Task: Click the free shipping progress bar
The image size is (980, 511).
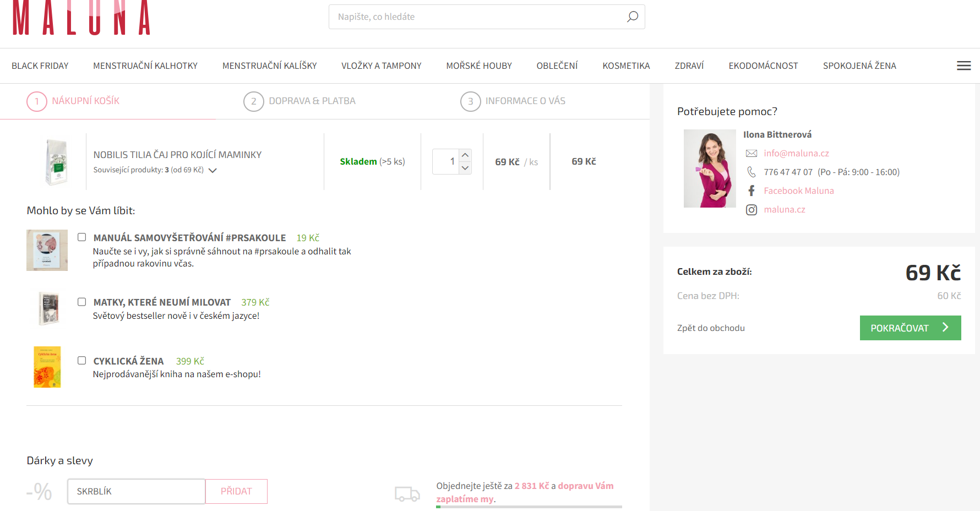Action: [529, 507]
